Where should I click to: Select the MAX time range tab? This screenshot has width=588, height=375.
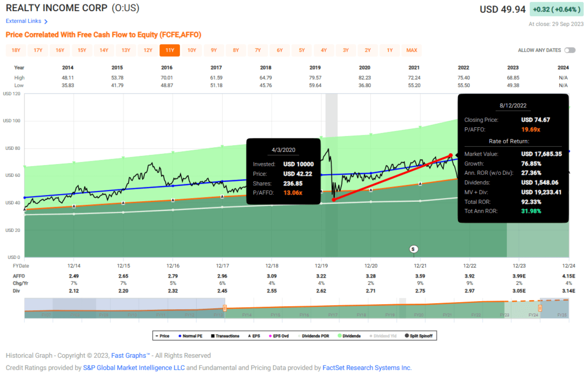pyautogui.click(x=412, y=50)
